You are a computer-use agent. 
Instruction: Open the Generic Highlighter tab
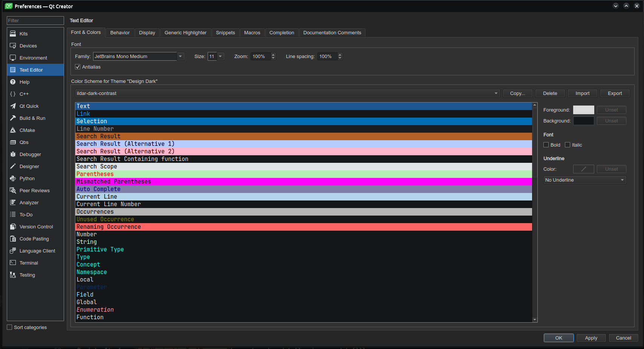(185, 33)
